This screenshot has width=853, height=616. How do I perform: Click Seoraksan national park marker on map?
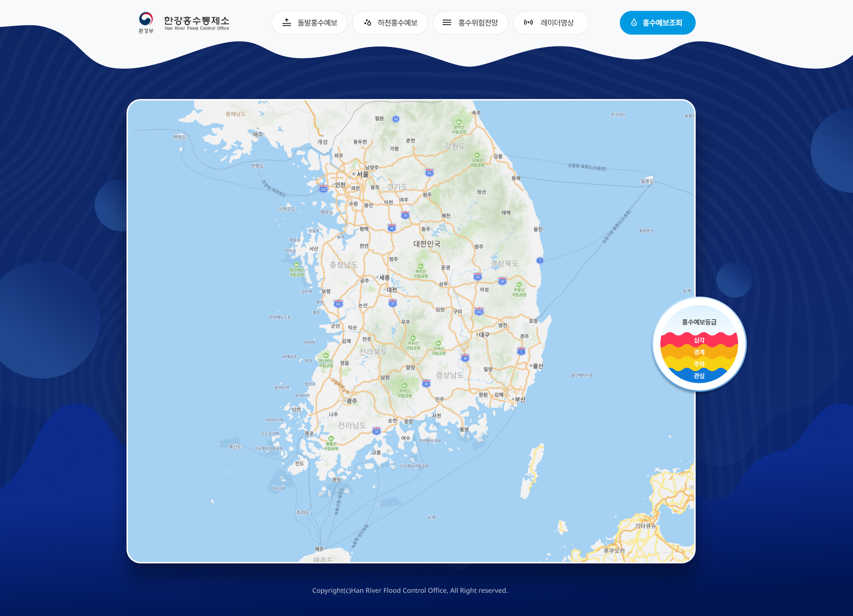[459, 122]
